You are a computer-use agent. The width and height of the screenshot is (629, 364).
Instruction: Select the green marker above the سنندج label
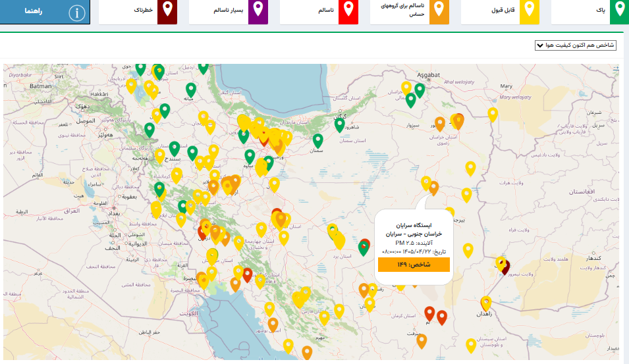pos(174,148)
